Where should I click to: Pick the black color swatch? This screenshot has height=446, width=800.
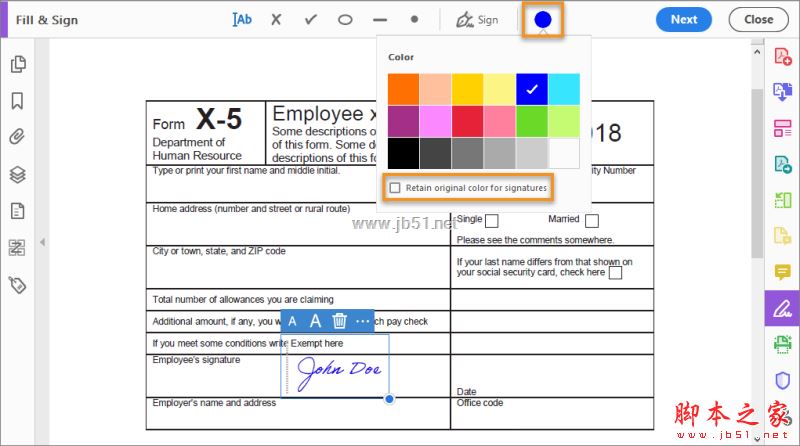click(x=404, y=153)
